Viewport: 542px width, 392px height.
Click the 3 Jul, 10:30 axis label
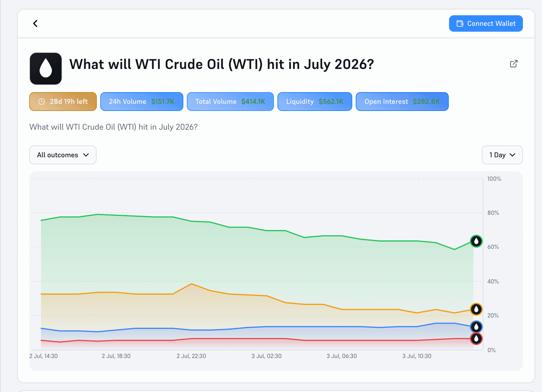417,356
